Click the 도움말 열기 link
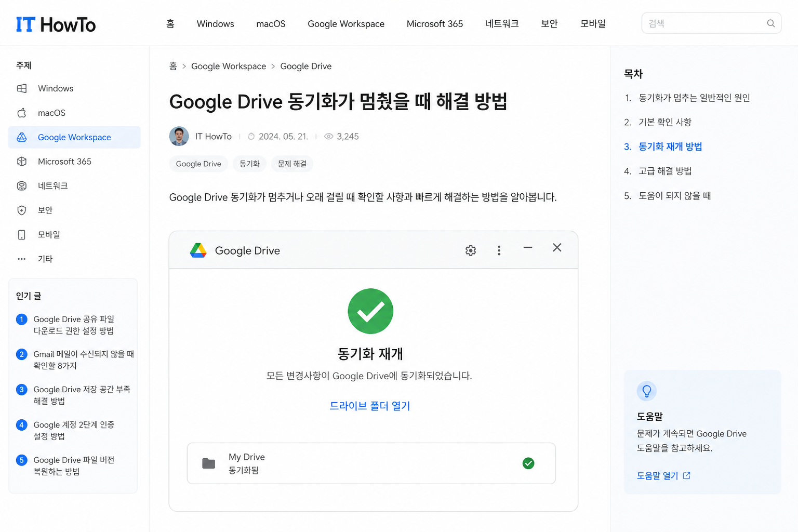The width and height of the screenshot is (798, 532). click(x=657, y=475)
